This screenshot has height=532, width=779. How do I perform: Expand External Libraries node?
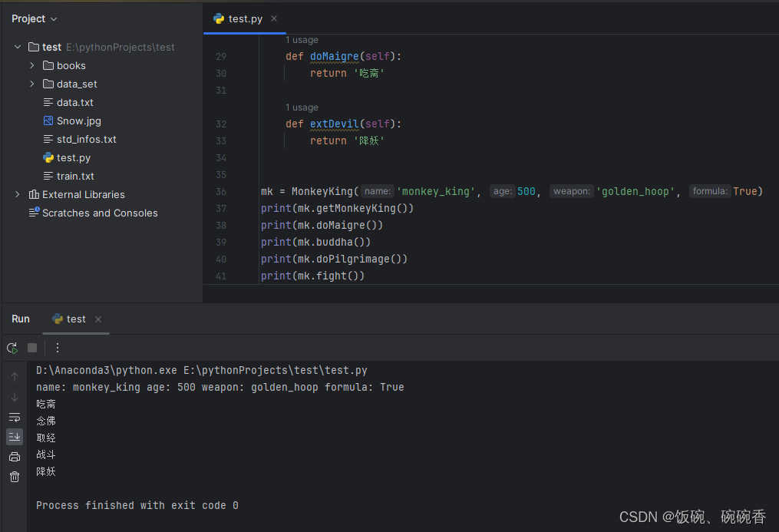[x=18, y=194]
